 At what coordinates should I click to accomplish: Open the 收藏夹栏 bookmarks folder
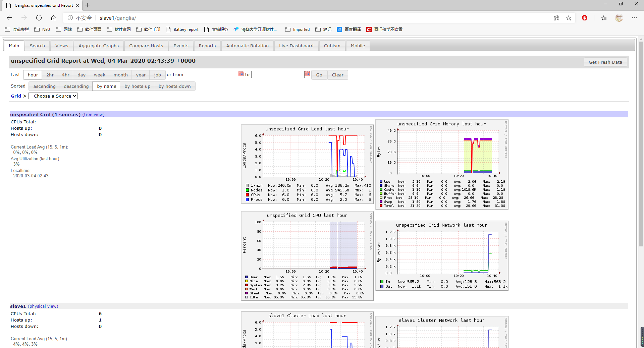(17, 30)
